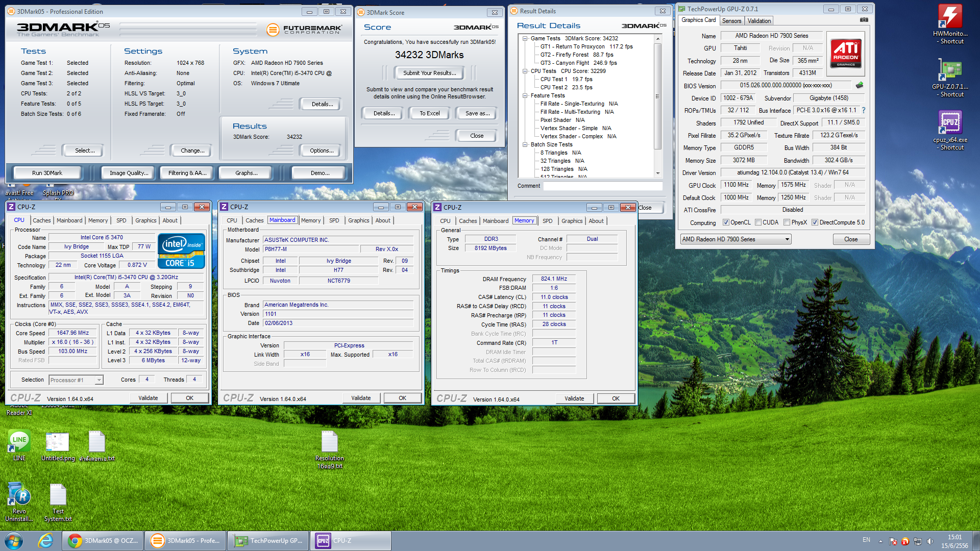Click the BIOS save chip icon

[x=860, y=85]
